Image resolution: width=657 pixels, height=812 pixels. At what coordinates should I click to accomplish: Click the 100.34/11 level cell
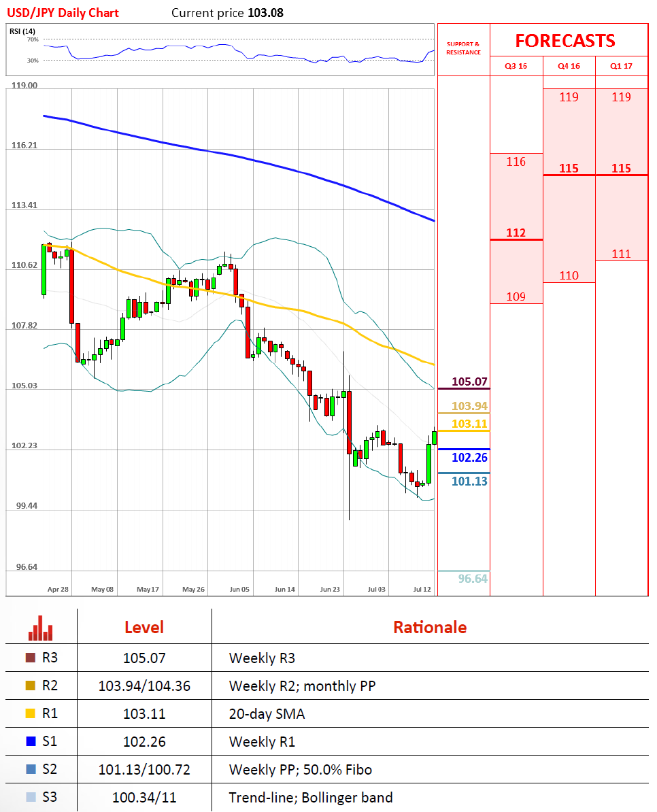coord(144,798)
